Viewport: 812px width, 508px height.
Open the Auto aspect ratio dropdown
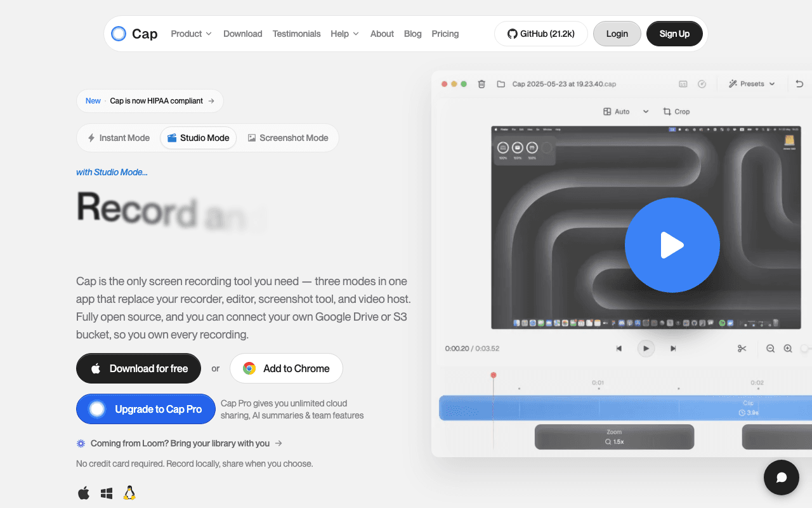pos(625,111)
